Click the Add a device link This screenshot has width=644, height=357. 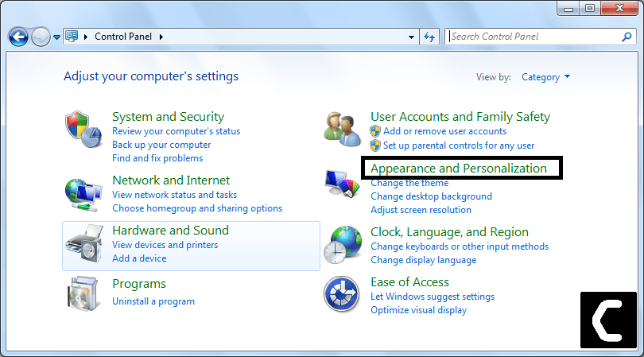(139, 258)
